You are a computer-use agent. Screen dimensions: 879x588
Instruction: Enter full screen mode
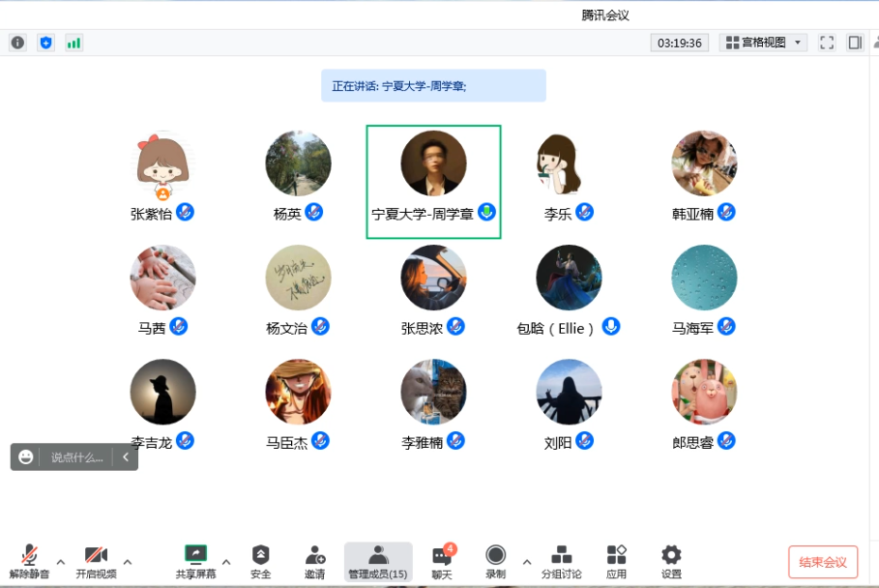[x=827, y=43]
